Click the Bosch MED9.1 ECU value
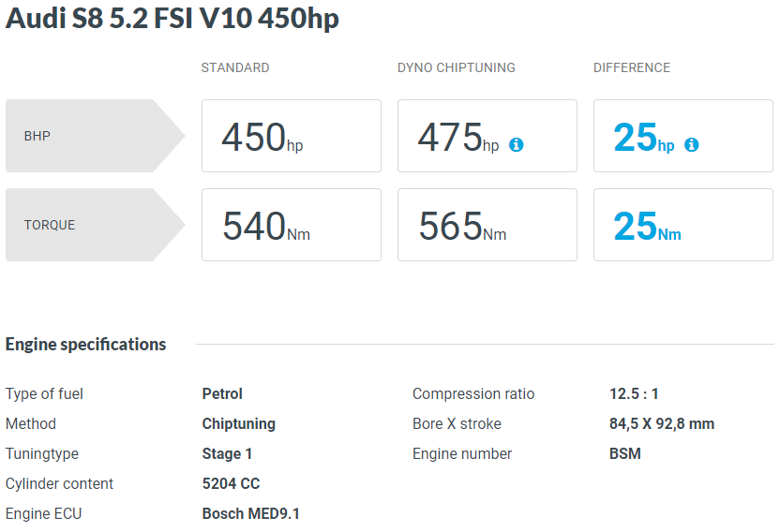Viewport: 780px width, 532px height. click(250, 513)
